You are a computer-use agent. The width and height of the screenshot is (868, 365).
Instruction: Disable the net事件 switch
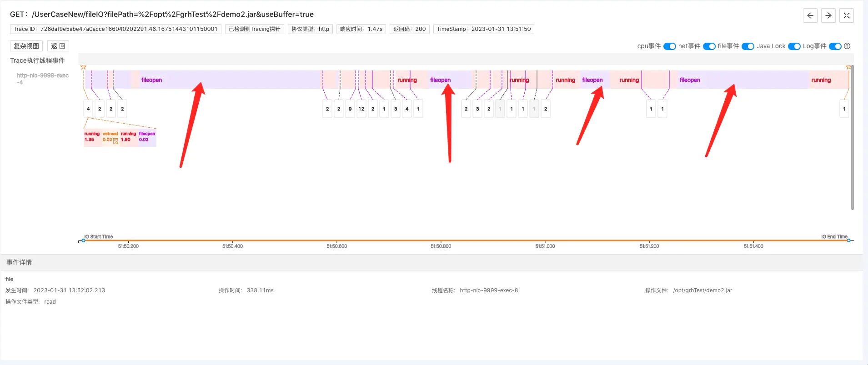click(709, 46)
